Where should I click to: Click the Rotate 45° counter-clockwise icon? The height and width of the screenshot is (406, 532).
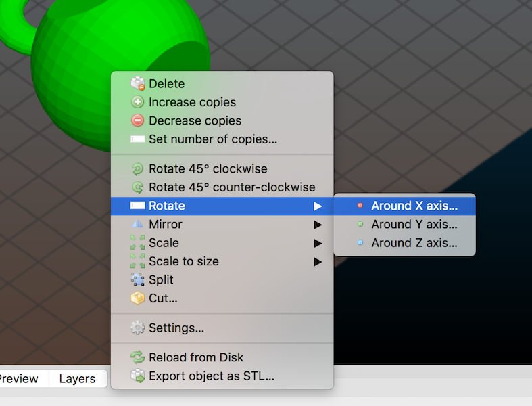(137, 187)
